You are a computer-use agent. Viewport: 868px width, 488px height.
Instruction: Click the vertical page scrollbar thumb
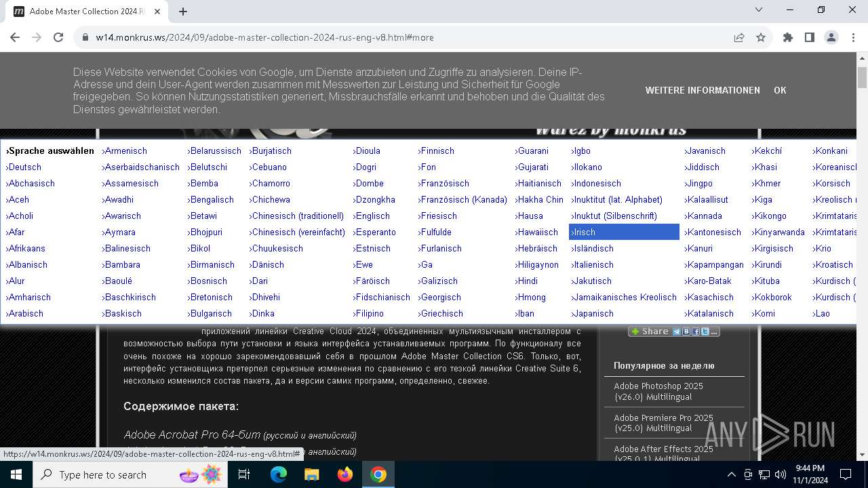862,78
